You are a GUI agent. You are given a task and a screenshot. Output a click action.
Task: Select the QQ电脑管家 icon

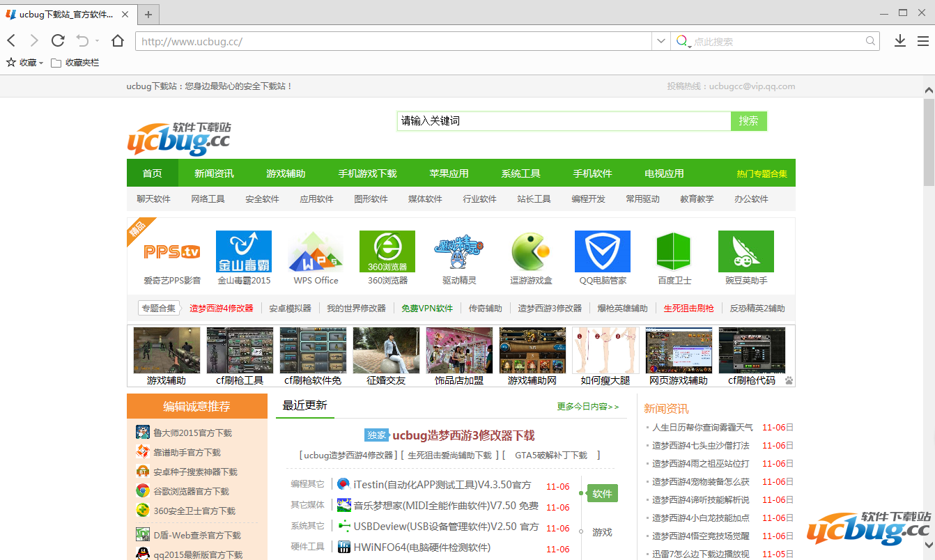(602, 251)
